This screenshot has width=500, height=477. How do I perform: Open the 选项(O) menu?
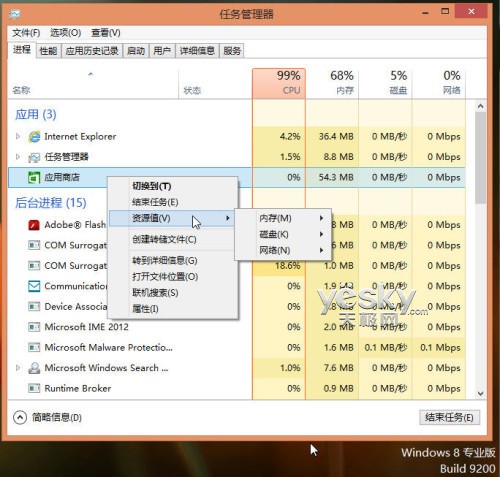tap(65, 33)
